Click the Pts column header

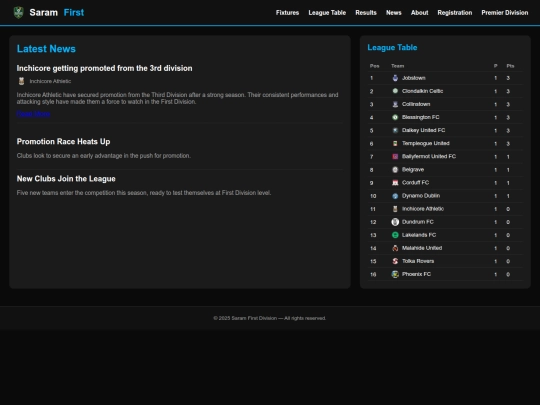pyautogui.click(x=510, y=66)
